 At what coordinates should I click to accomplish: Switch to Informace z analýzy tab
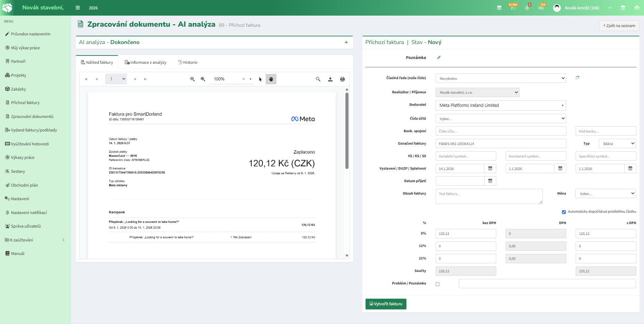[x=146, y=62]
